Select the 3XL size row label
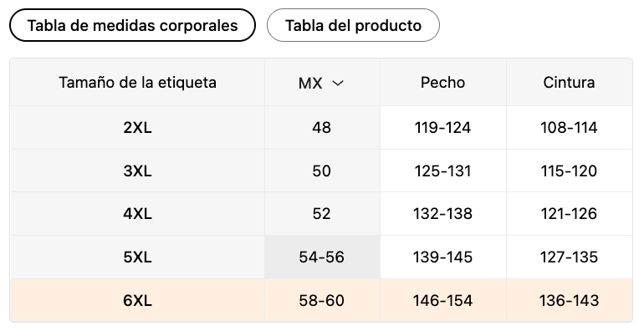644x336 pixels. pos(138,171)
